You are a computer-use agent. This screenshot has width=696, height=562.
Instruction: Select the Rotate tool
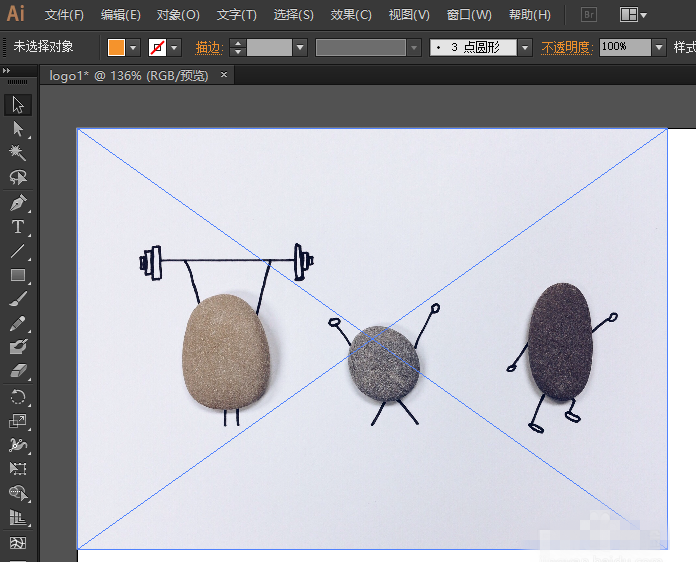[17, 396]
